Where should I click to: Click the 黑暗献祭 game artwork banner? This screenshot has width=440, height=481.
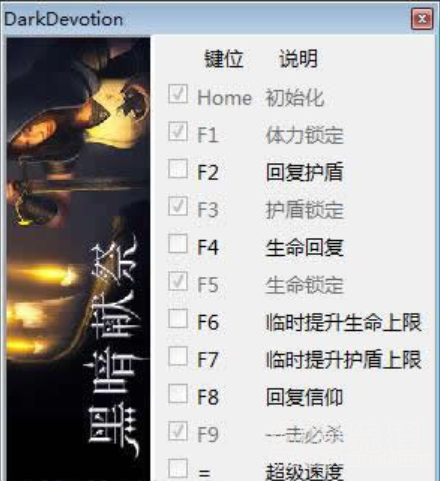[78, 259]
